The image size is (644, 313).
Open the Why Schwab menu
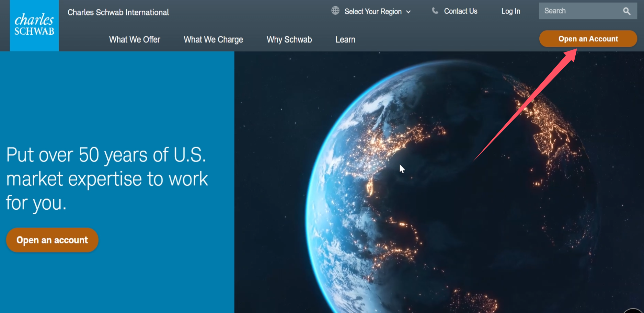[x=289, y=39]
